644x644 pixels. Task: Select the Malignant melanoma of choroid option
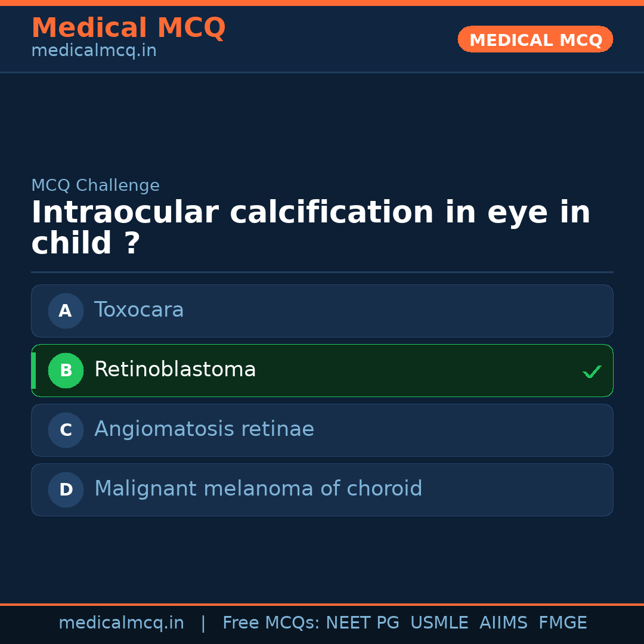tap(322, 490)
